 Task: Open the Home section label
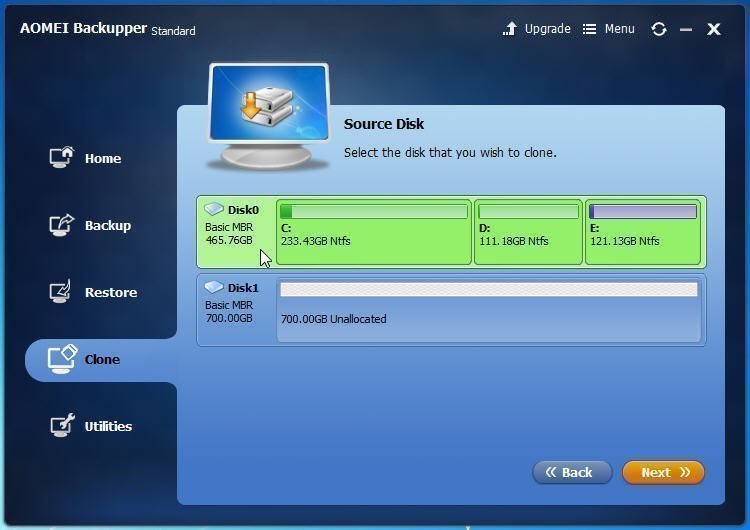coord(103,158)
